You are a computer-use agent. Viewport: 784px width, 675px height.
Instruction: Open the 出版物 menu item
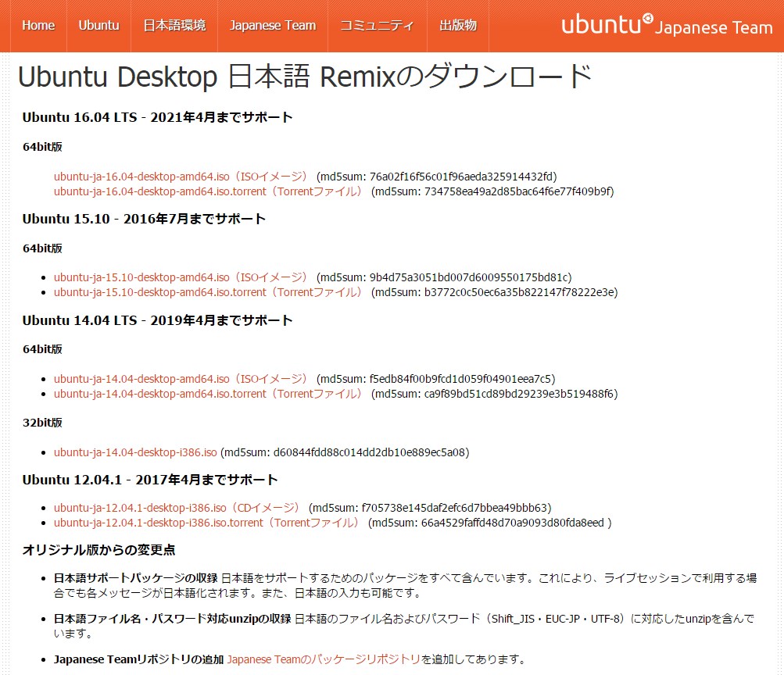[x=458, y=26]
